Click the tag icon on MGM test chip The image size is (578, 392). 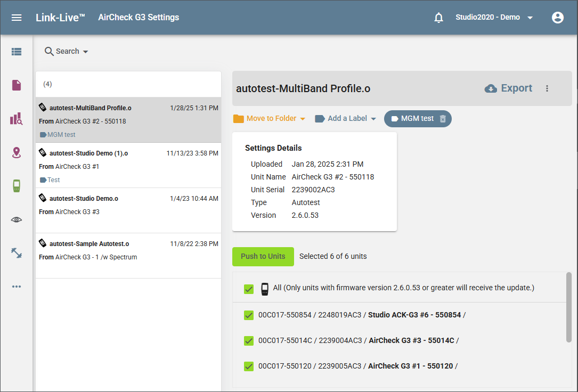pos(395,119)
